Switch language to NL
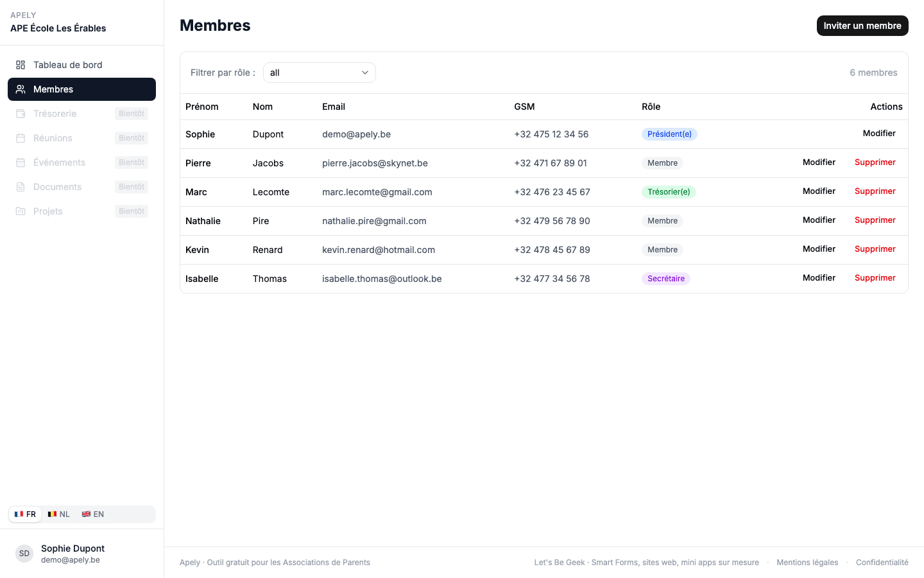The height and width of the screenshot is (578, 924). pos(58,514)
